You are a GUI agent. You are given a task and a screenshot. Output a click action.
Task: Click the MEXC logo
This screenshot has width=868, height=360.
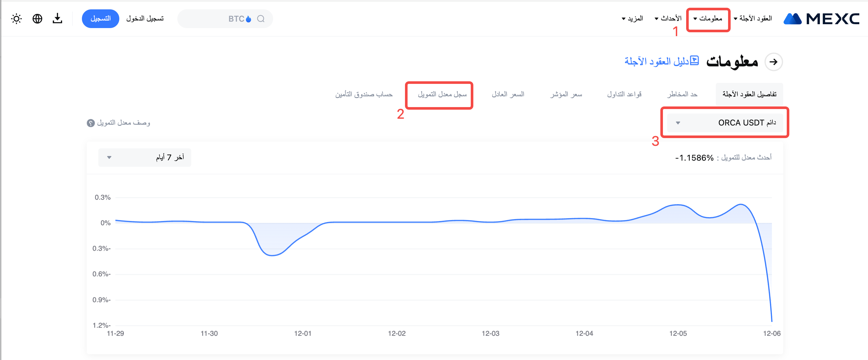(822, 18)
